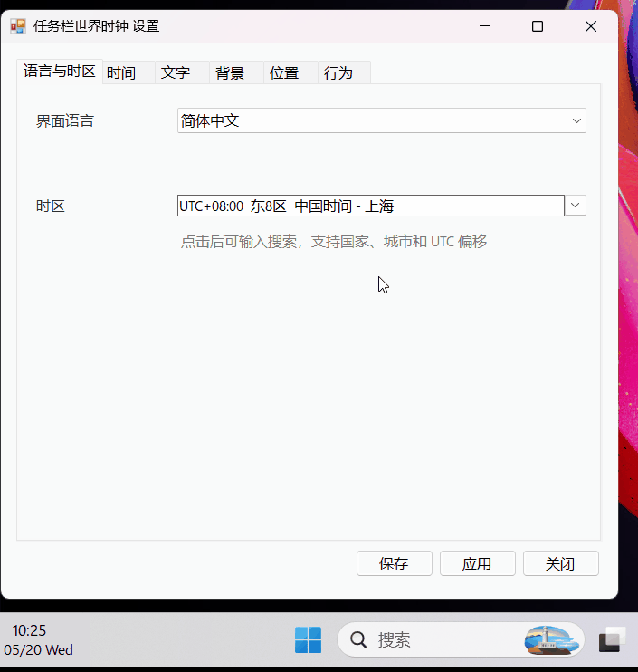Go to the 位置 tab
This screenshot has width=638, height=672.
point(290,72)
